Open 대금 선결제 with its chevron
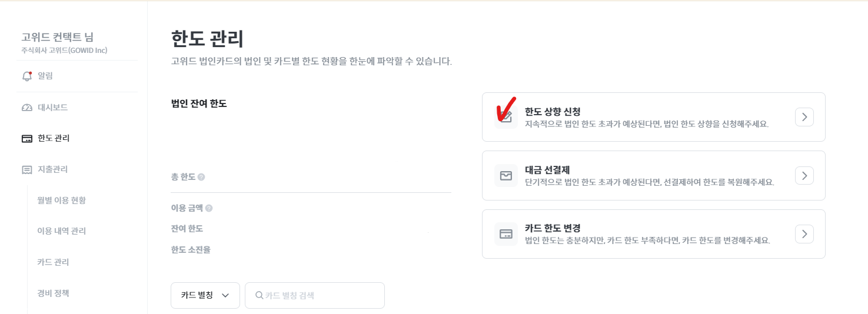868x314 pixels. [804, 175]
